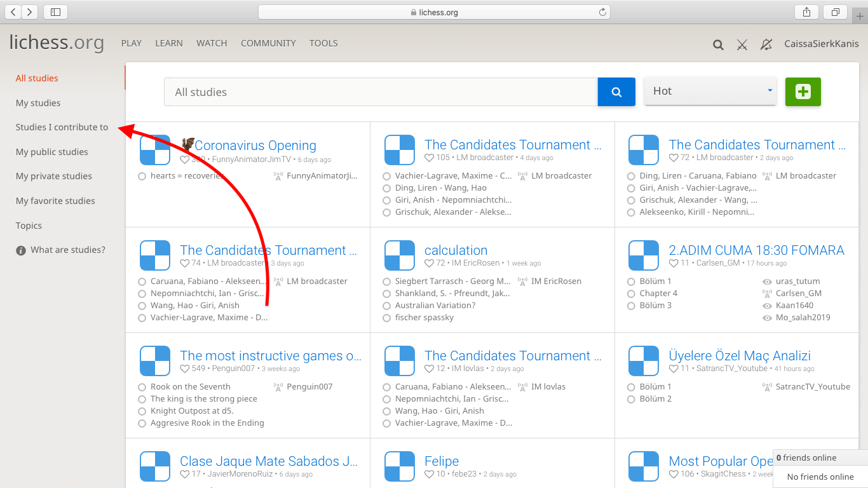Go to the lichess.org home logo
Viewport: 868px width, 488px height.
click(x=57, y=43)
